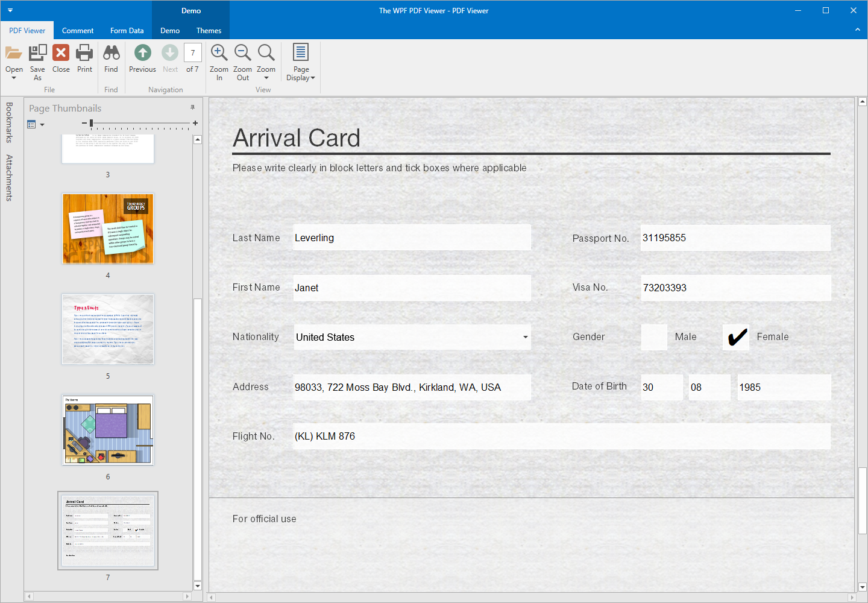The image size is (868, 603).
Task: Click the Save As icon
Action: [37, 54]
